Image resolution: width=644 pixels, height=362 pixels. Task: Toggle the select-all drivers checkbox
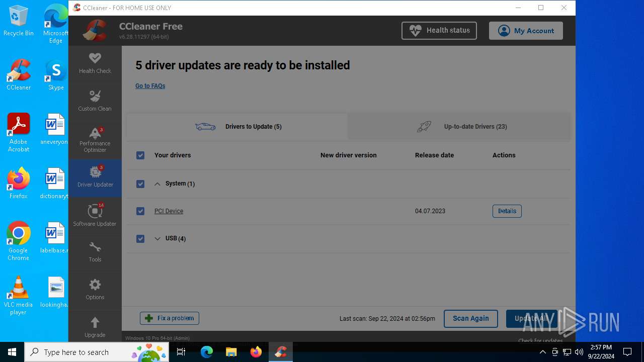(x=140, y=155)
